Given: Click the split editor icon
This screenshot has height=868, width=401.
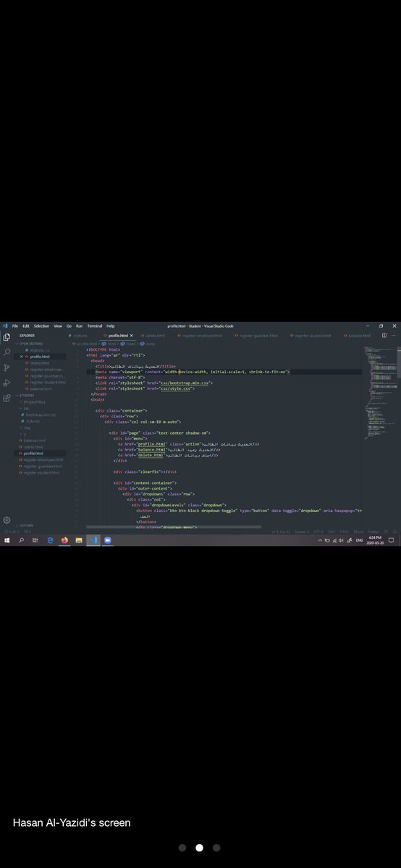Looking at the screenshot, I should 384,336.
